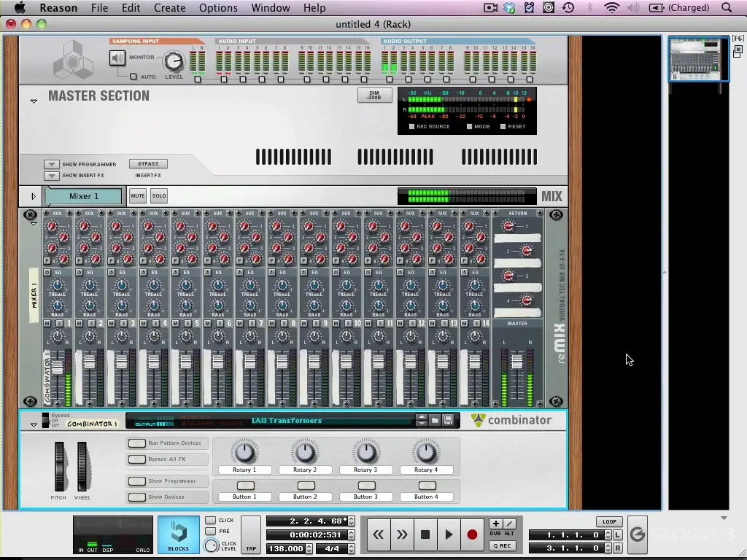Toggle the Blocks button in transport
This screenshot has height=560, width=747.
[x=179, y=534]
